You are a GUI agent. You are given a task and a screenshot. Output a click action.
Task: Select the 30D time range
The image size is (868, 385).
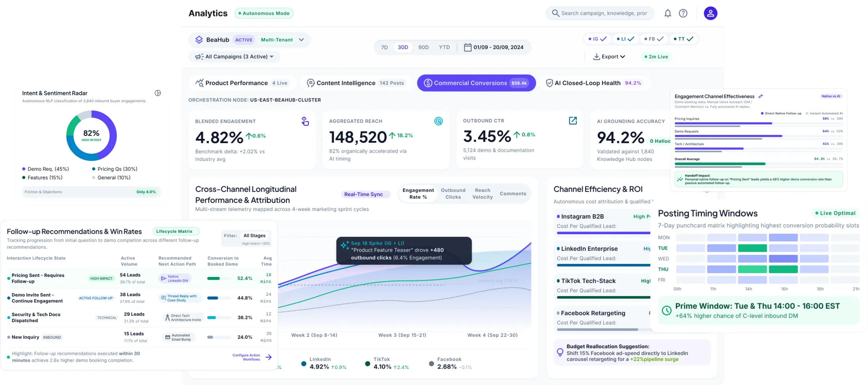click(403, 47)
